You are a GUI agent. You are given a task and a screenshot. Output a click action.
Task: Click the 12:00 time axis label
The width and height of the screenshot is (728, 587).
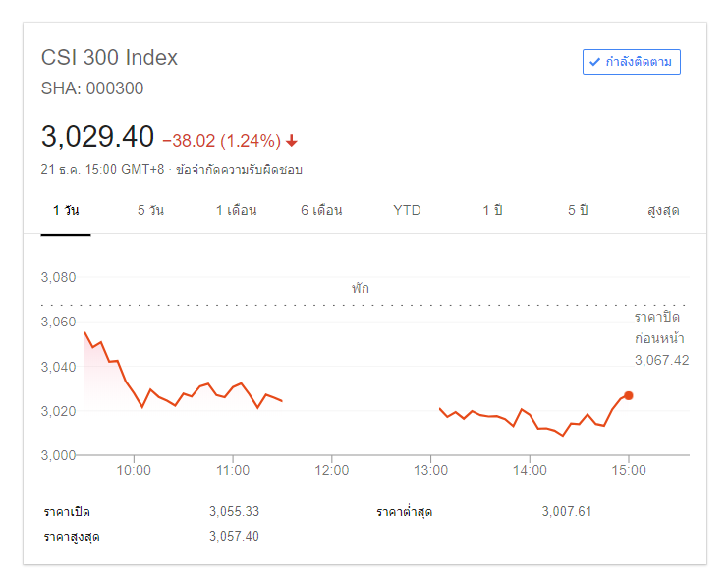(332, 471)
